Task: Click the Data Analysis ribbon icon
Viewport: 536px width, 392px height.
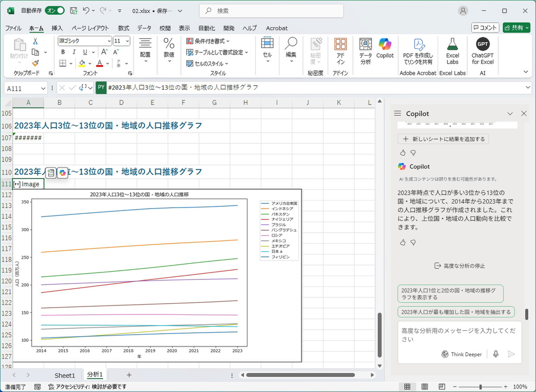Action: [365, 51]
